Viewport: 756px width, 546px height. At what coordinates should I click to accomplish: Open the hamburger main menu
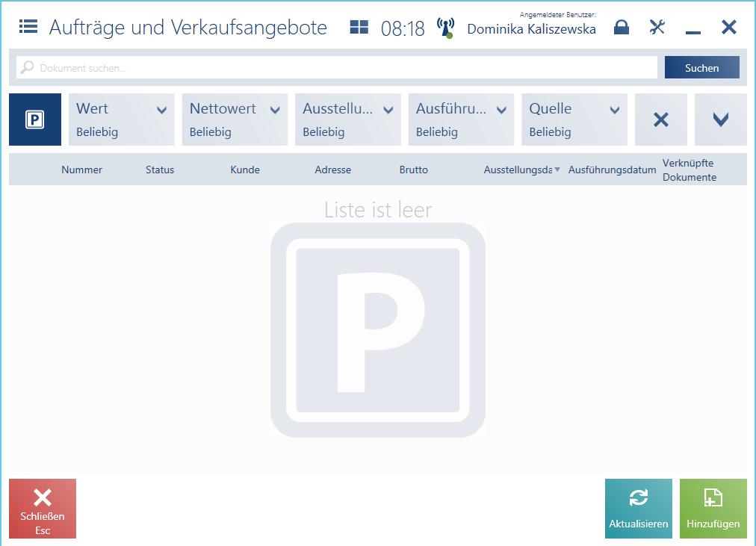28,28
